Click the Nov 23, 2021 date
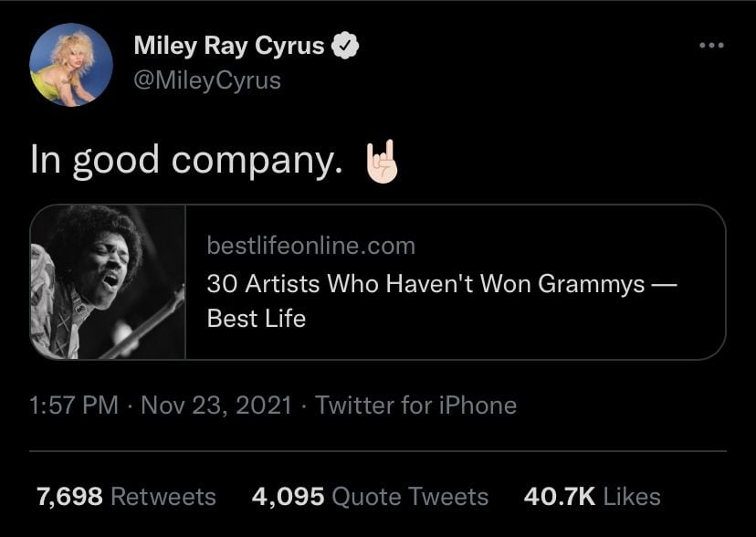This screenshot has width=756, height=537. click(x=216, y=405)
